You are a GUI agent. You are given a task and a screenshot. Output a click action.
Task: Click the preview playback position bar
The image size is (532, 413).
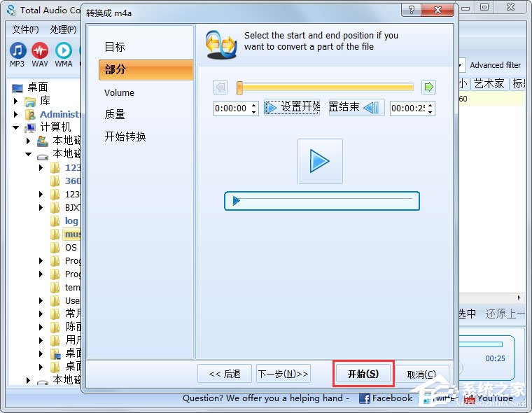tap(321, 201)
